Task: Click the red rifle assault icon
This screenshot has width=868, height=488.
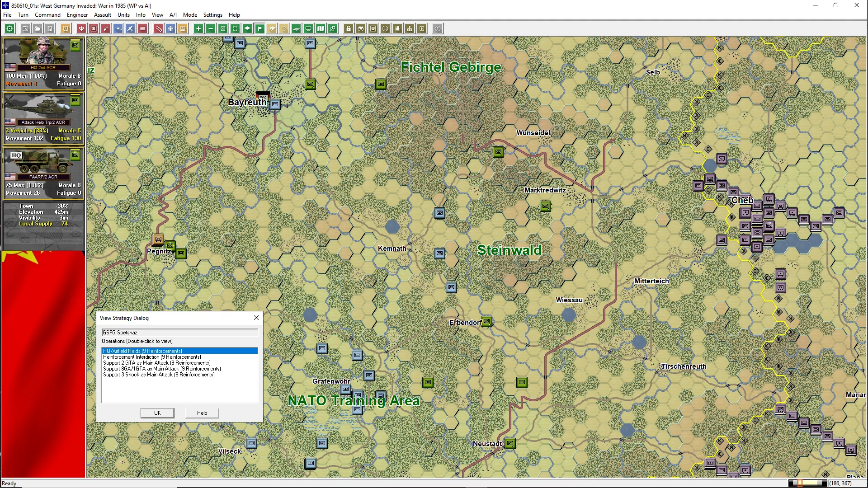Action: (x=158, y=28)
